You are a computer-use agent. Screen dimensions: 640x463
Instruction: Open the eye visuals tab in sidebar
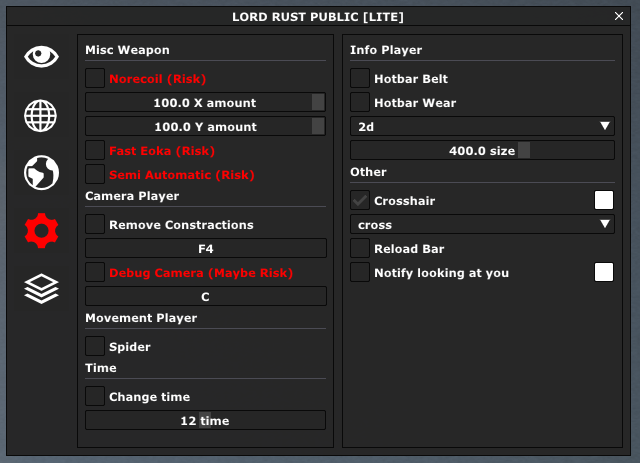[42, 57]
